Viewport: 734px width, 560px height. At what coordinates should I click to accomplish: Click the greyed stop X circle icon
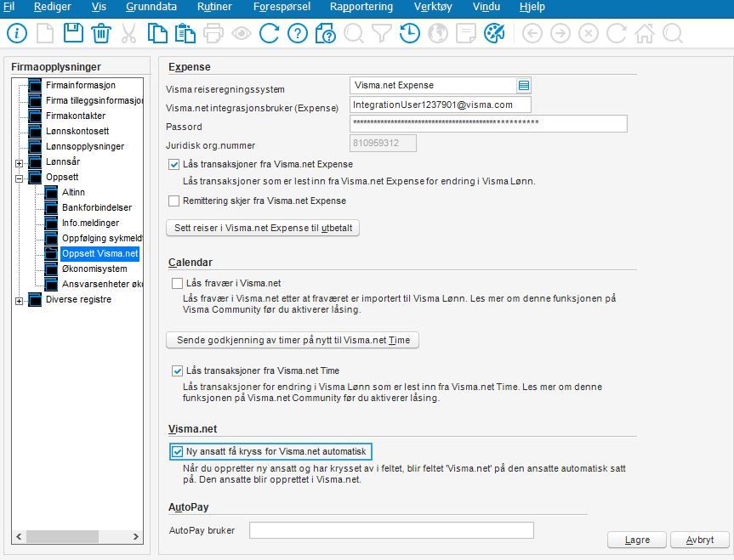(x=589, y=34)
